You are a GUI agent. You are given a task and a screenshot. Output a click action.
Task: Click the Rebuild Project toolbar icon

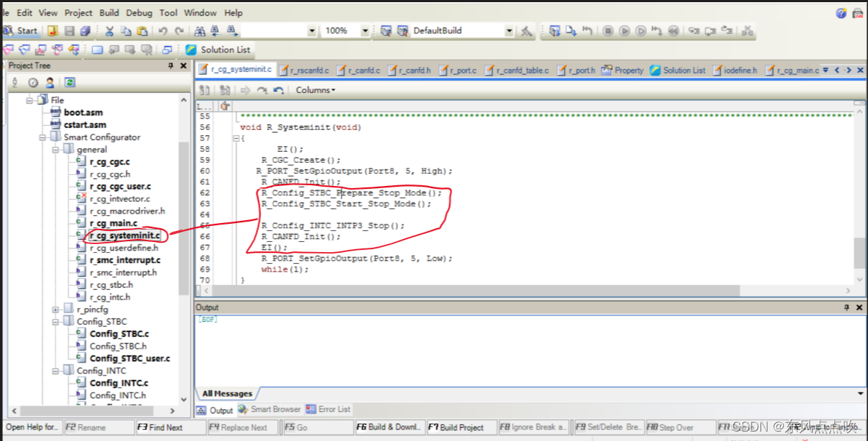[403, 31]
